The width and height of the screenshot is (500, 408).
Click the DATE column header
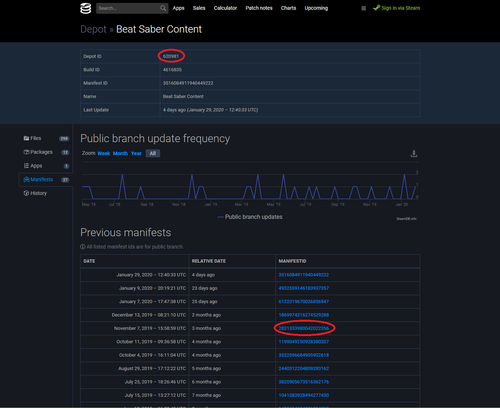(x=135, y=261)
